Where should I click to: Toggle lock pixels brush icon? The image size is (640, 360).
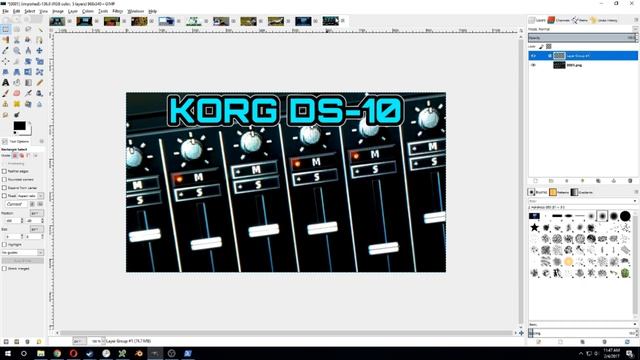click(x=542, y=47)
